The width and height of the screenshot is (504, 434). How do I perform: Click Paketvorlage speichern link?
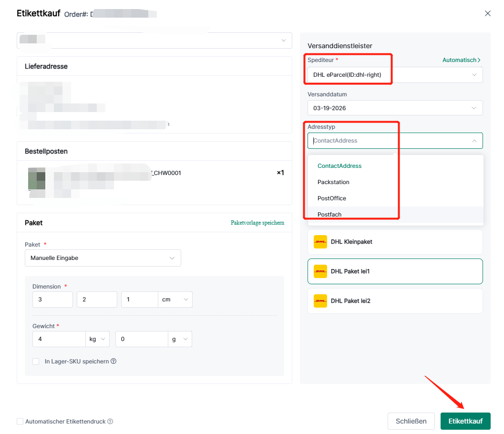point(257,223)
